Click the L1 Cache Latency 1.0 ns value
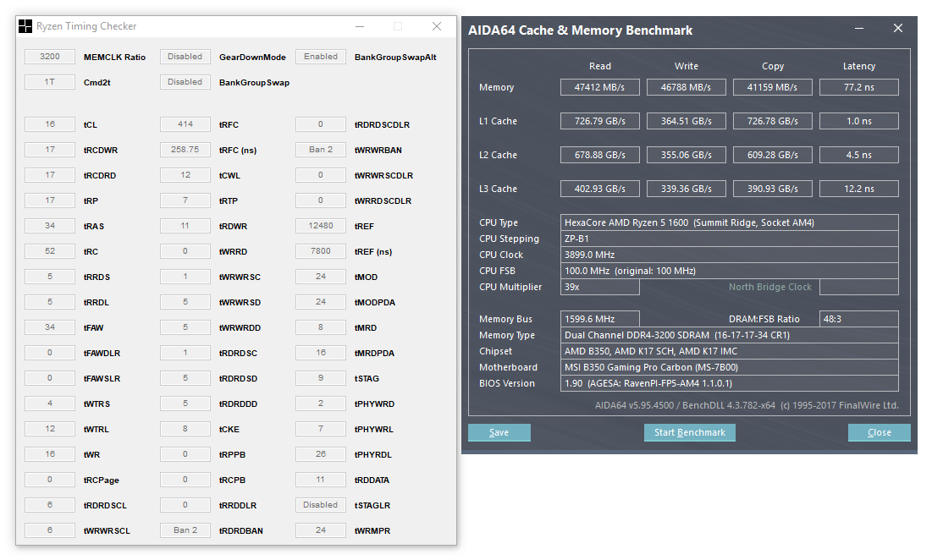Image resolution: width=932 pixels, height=560 pixels. tap(859, 121)
